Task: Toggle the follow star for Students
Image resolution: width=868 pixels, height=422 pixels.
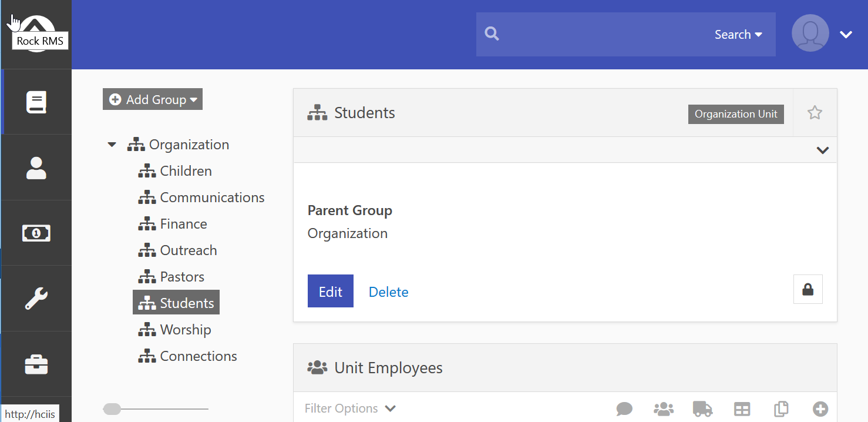Action: click(x=815, y=113)
